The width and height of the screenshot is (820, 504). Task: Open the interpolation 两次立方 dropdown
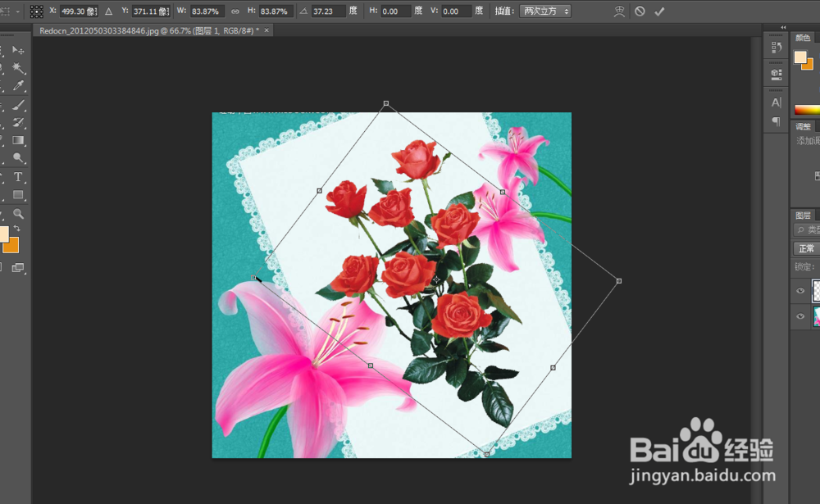click(545, 11)
